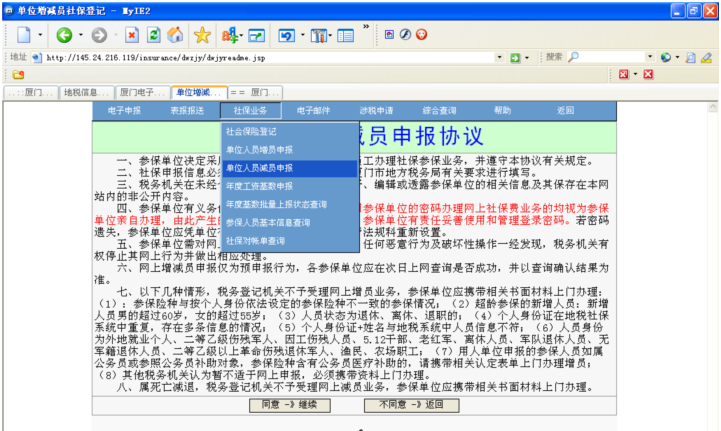The image size is (721, 431).
Task: Choose 参保人员基本信息查询 entry
Action: coord(290,223)
